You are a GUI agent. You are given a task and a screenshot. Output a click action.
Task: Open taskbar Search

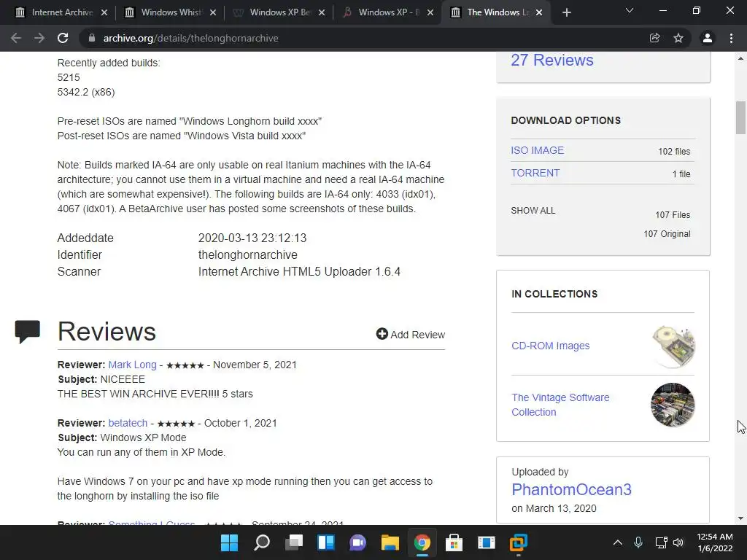pyautogui.click(x=262, y=542)
